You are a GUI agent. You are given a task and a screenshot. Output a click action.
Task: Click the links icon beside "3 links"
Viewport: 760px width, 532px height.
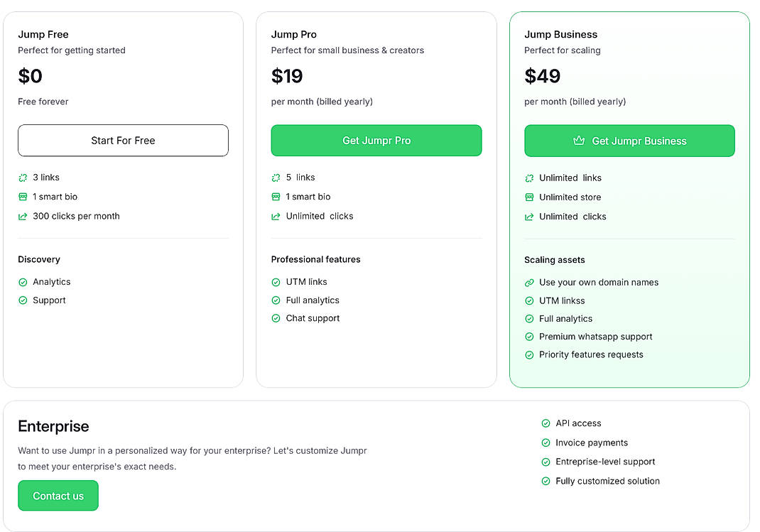coord(22,177)
